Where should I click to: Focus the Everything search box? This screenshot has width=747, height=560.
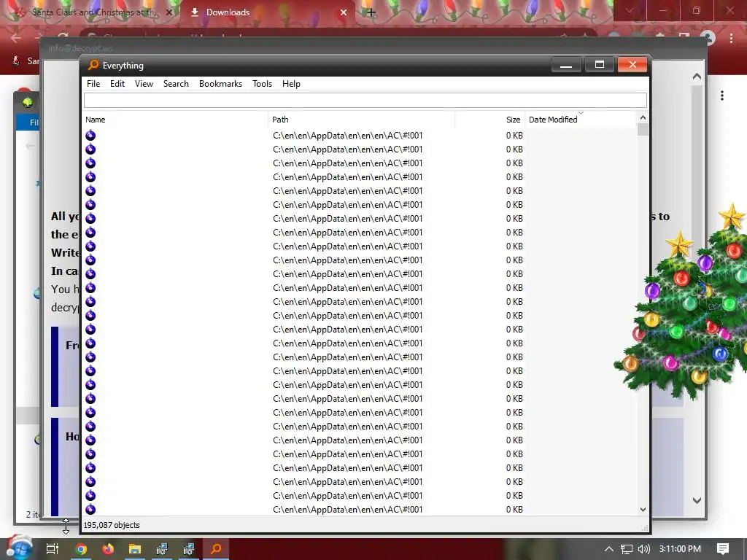[365, 101]
